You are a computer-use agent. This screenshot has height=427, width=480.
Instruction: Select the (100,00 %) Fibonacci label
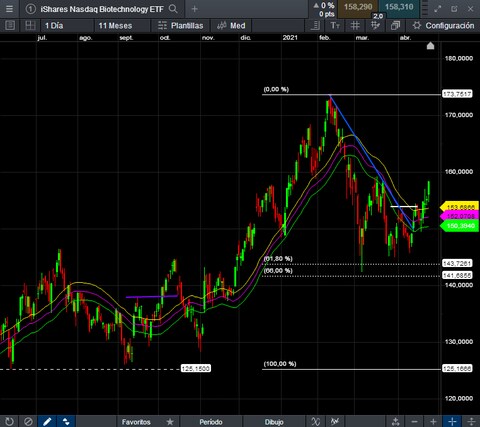point(280,364)
